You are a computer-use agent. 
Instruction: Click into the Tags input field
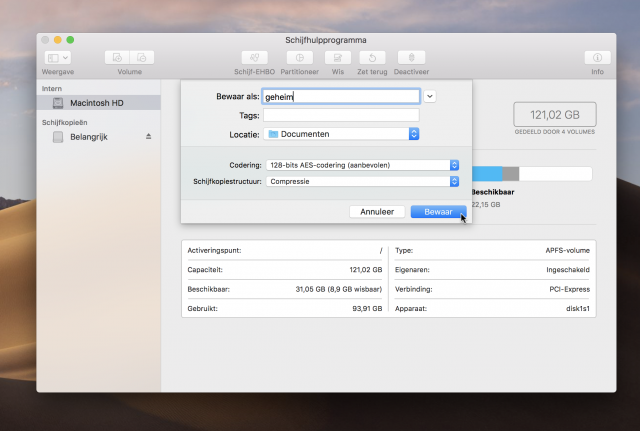click(x=340, y=115)
